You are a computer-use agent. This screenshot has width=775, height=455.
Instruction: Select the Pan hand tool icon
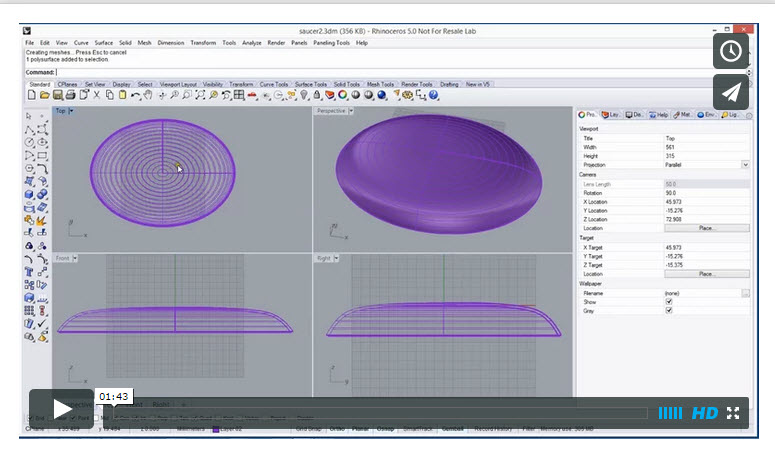(148, 95)
